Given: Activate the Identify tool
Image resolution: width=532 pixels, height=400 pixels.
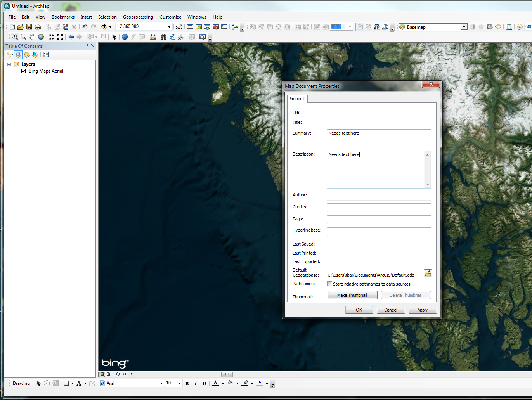Looking at the screenshot, I should [x=125, y=37].
